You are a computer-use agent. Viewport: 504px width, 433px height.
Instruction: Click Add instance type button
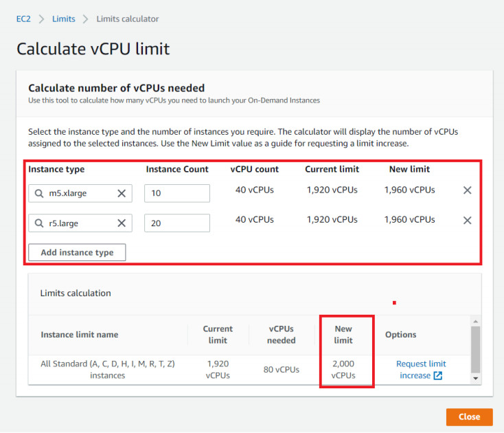click(77, 252)
